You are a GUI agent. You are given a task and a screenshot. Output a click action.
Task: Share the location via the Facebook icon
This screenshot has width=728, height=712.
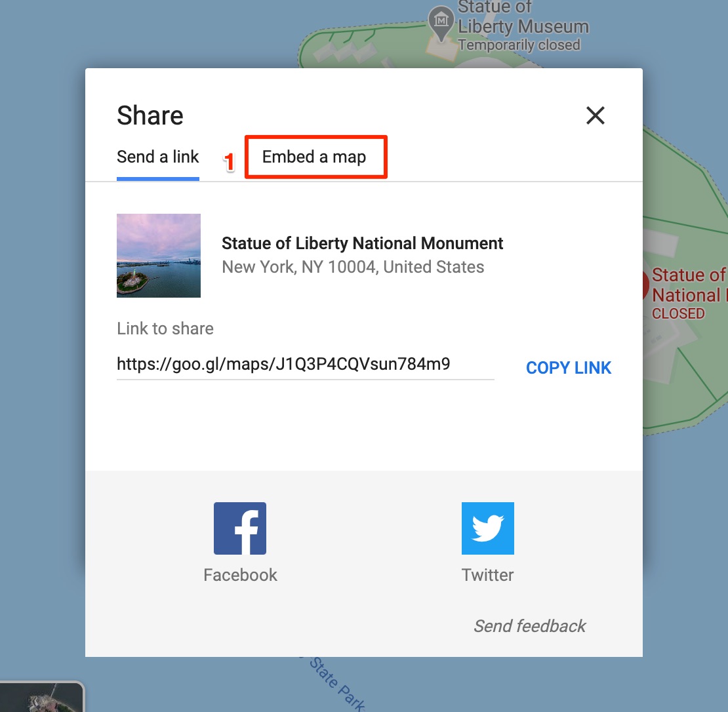tap(240, 528)
